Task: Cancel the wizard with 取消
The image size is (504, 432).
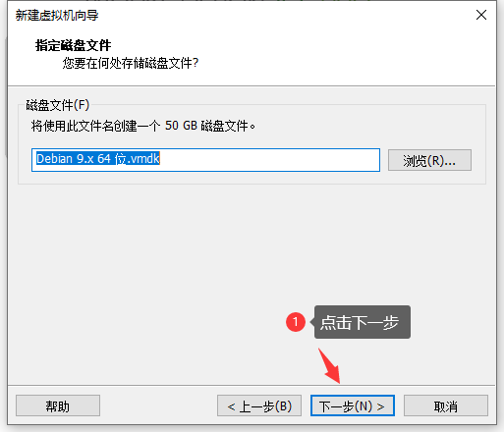Action: point(446,405)
